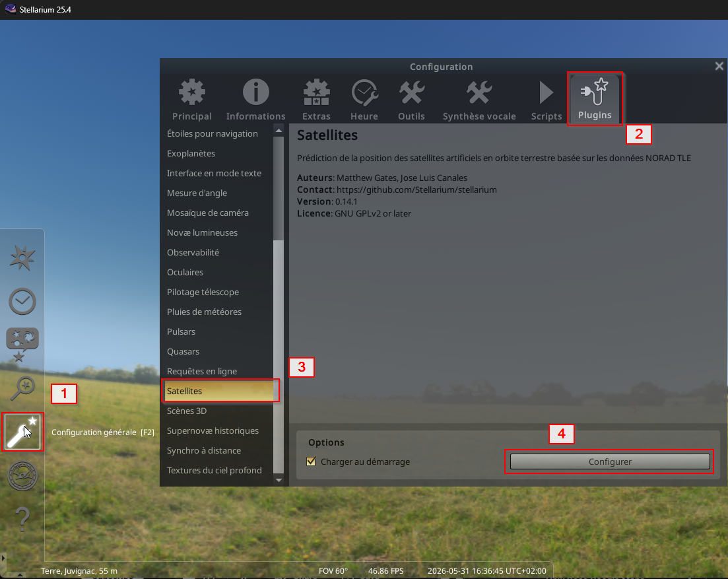The height and width of the screenshot is (579, 728).
Task: Select Novæ lumineuses plugin
Action: tap(217, 232)
